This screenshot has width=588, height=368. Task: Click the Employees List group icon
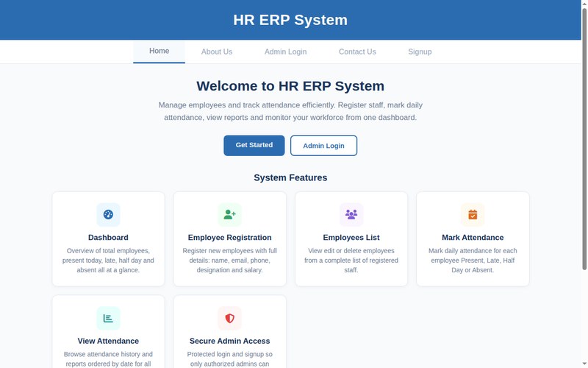tap(351, 215)
